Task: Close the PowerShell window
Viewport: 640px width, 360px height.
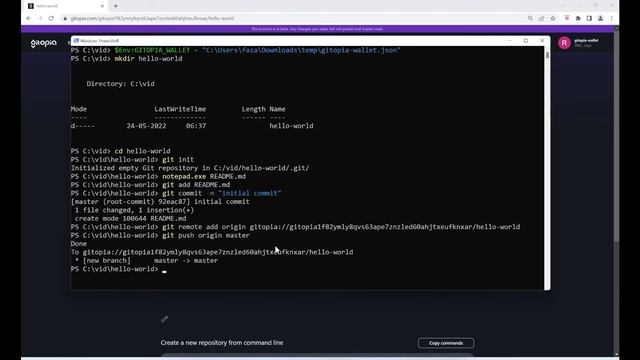Action: point(542,41)
